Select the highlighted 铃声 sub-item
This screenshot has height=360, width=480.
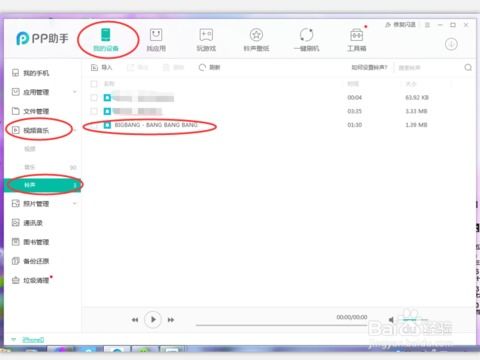42,185
